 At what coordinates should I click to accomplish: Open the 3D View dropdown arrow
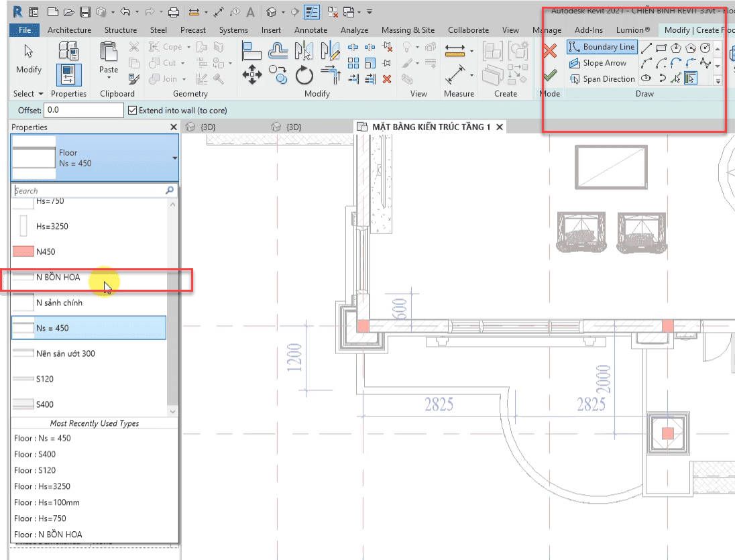pos(282,12)
